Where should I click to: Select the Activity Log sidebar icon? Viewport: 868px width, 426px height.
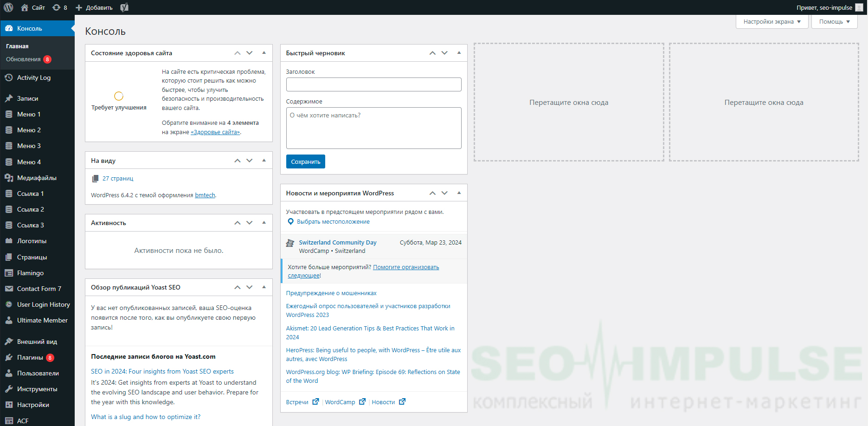coord(8,77)
